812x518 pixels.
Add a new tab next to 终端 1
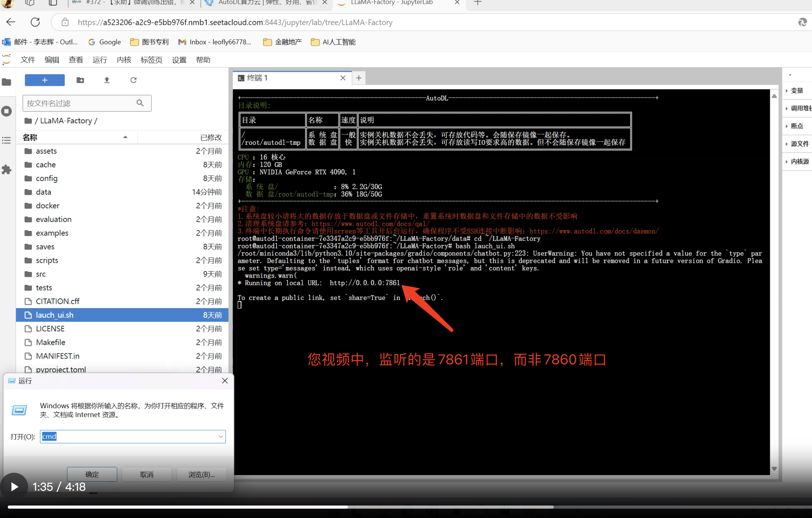(x=359, y=78)
